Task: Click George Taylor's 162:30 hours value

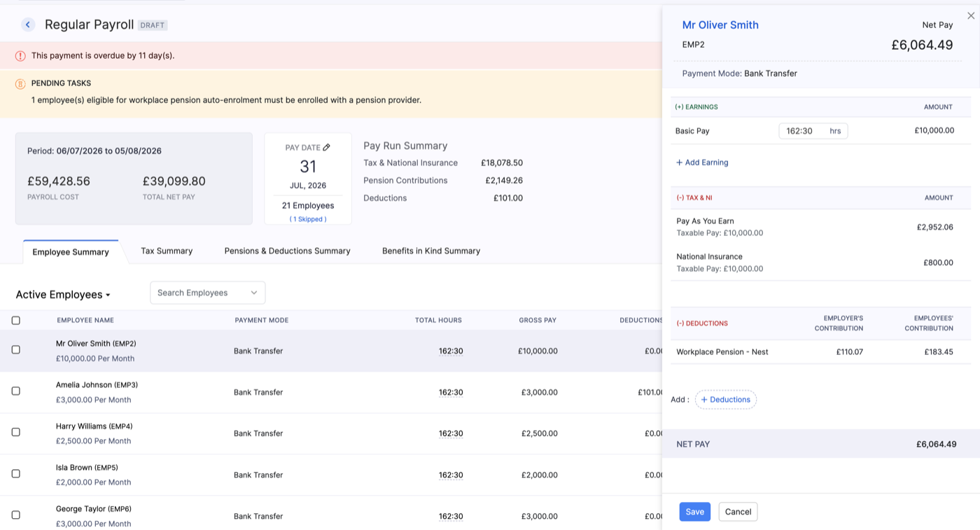Action: point(451,516)
